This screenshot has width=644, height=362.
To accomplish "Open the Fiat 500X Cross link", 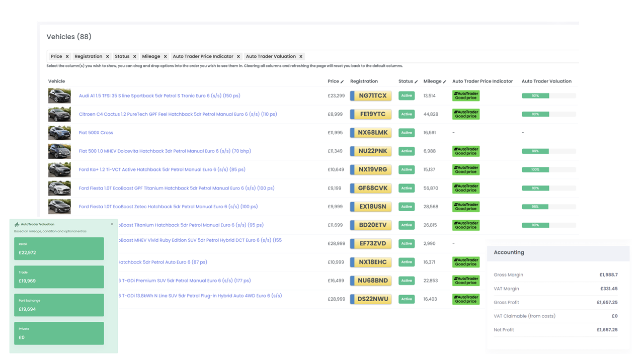I will (x=96, y=133).
